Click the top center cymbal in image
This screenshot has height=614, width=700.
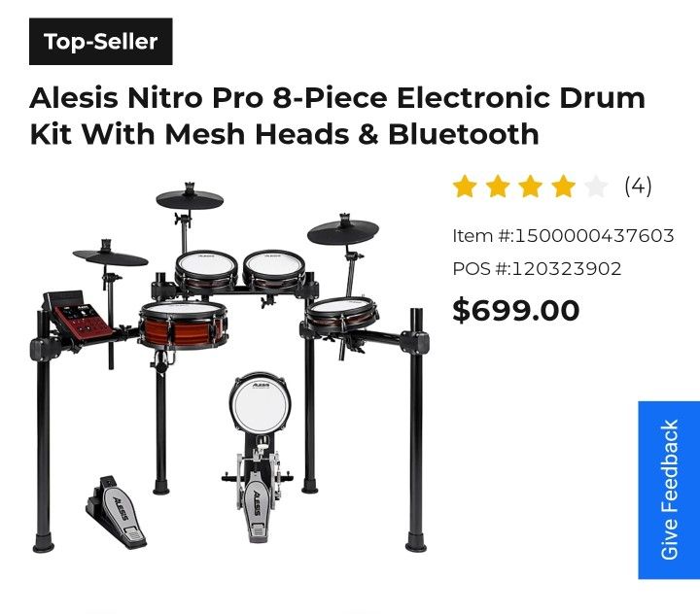pos(190,197)
